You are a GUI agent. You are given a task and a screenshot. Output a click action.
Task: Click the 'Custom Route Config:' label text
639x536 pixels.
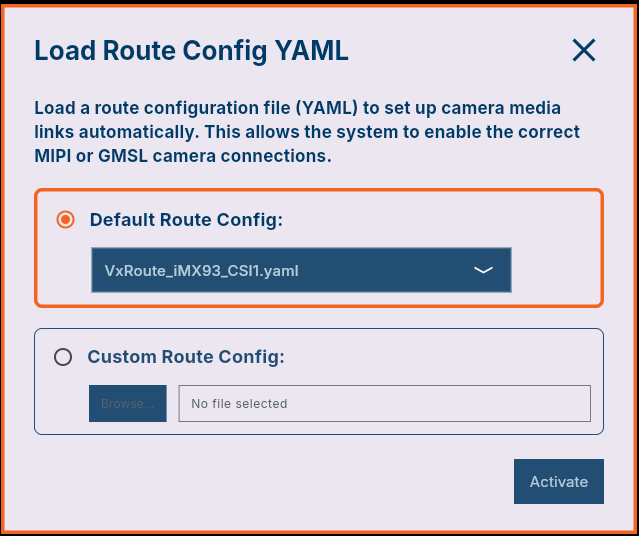[187, 357]
